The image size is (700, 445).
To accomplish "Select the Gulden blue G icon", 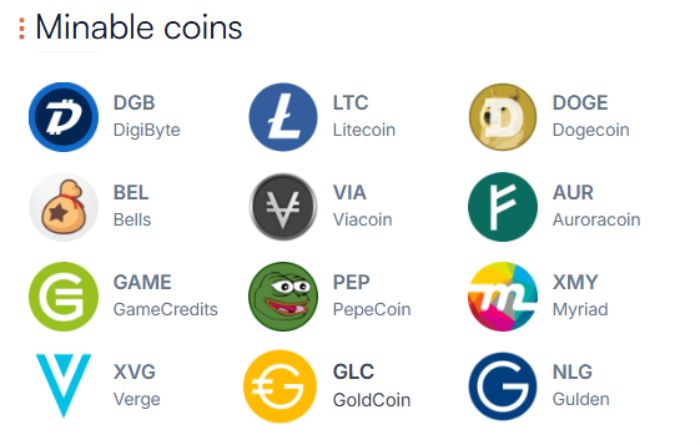I will (503, 386).
